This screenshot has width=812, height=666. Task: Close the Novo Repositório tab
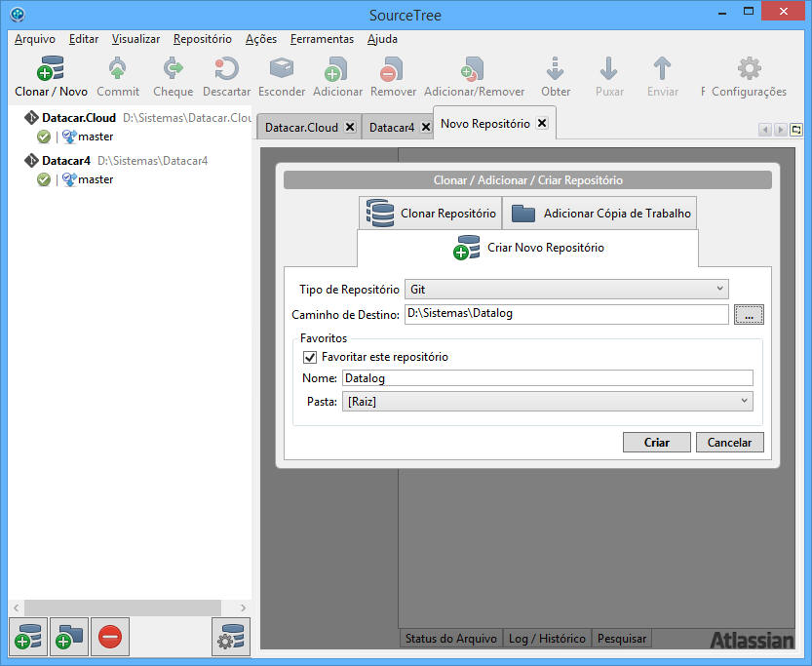[x=542, y=123]
